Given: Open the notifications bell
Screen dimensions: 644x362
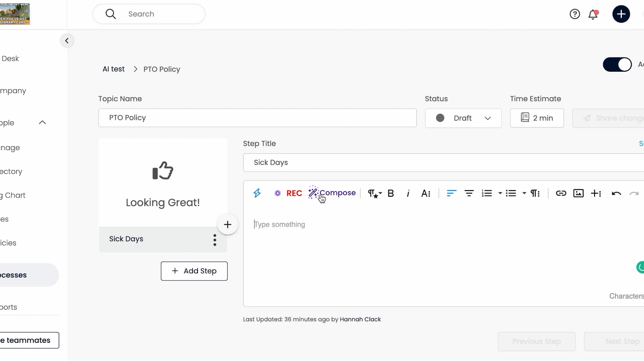Looking at the screenshot, I should pos(593,14).
